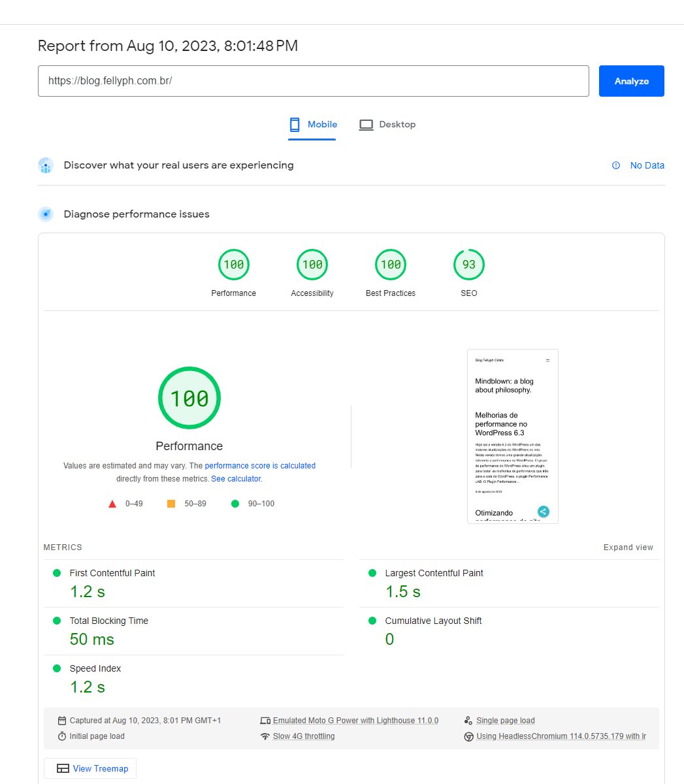This screenshot has width=684, height=784.
Task: Open the performance score is calculated link
Action: tap(260, 466)
